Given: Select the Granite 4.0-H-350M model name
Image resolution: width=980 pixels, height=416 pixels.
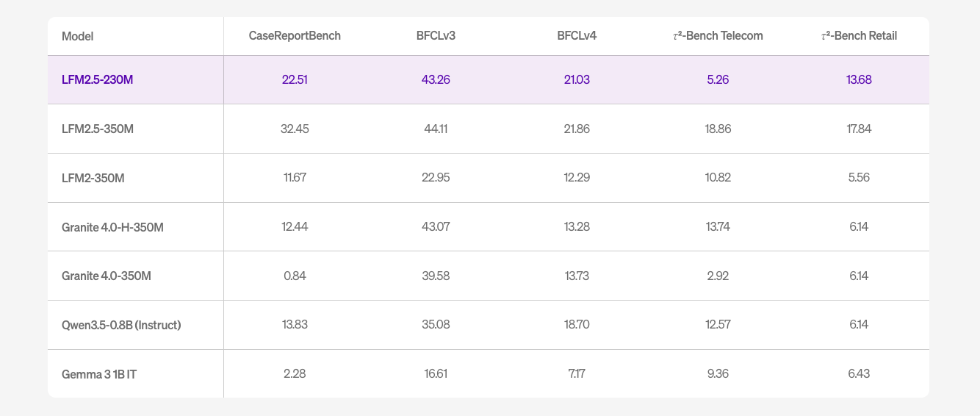Looking at the screenshot, I should coord(112,227).
